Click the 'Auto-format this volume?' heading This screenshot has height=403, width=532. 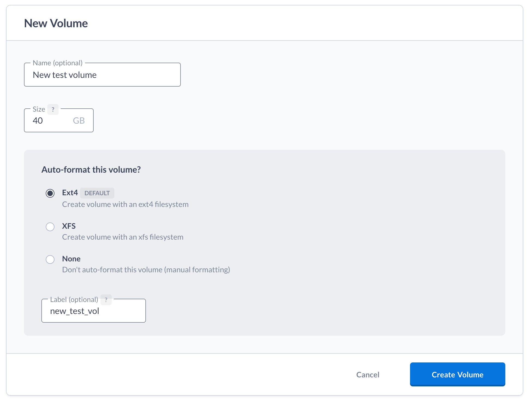[x=91, y=170]
